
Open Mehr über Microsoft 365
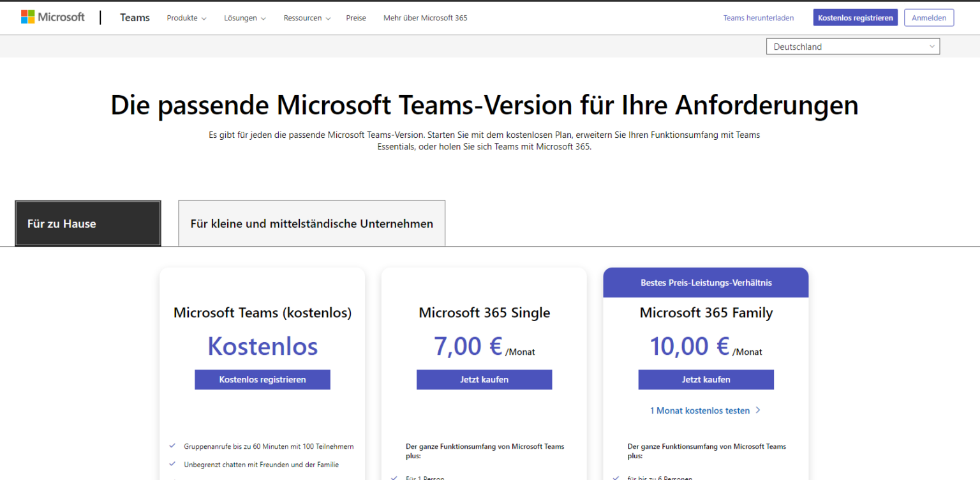pyautogui.click(x=425, y=18)
